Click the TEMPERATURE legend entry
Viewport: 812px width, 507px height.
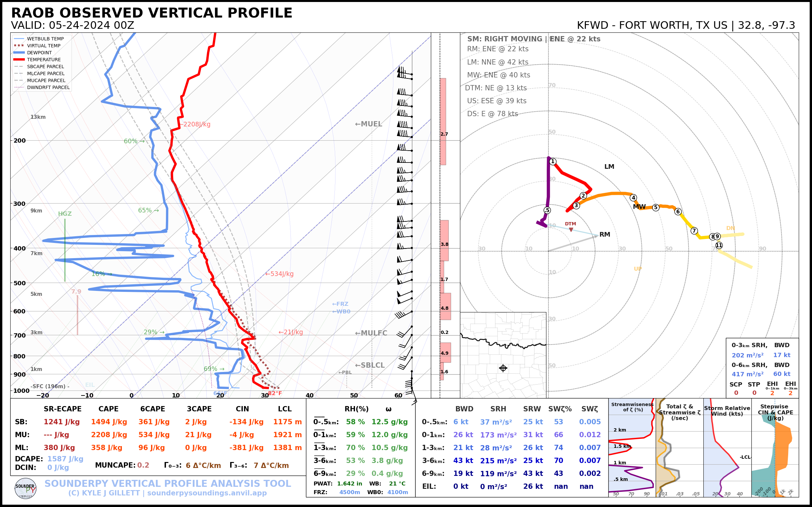(x=44, y=60)
